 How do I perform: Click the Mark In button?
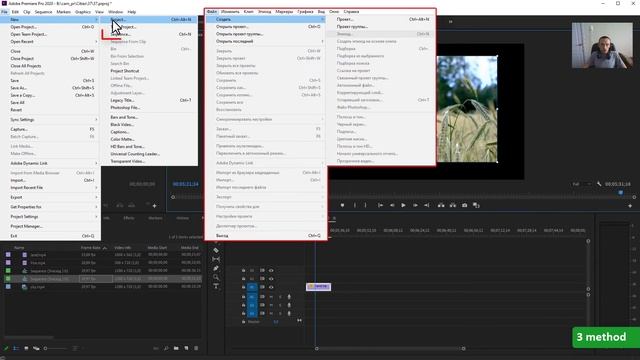point(355,205)
